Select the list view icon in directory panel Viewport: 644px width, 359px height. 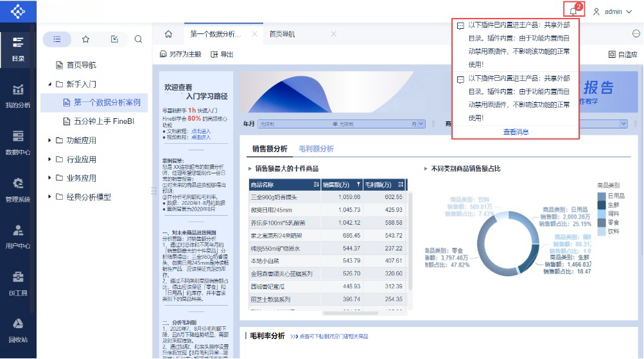point(57,39)
